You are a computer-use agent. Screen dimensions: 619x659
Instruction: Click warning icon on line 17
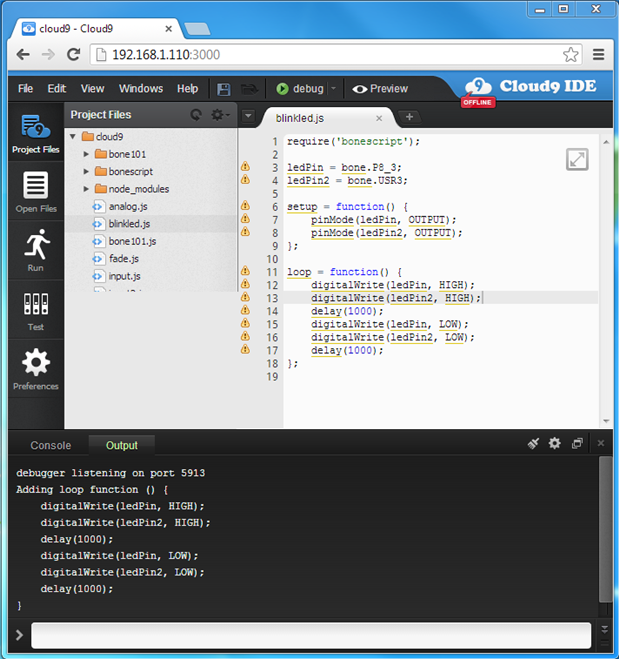coord(245,349)
